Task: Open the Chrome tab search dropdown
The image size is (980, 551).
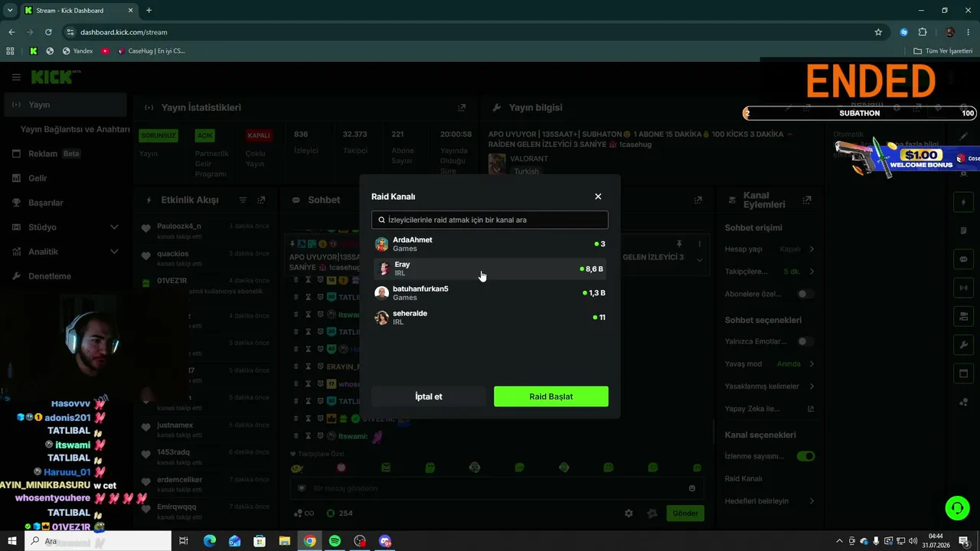Action: click(10, 11)
